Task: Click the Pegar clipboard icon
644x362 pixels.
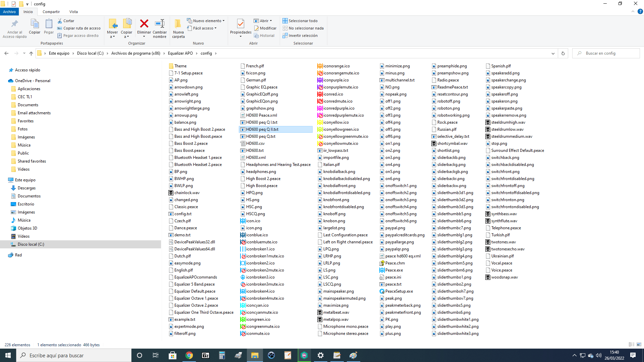Action: 49,24
